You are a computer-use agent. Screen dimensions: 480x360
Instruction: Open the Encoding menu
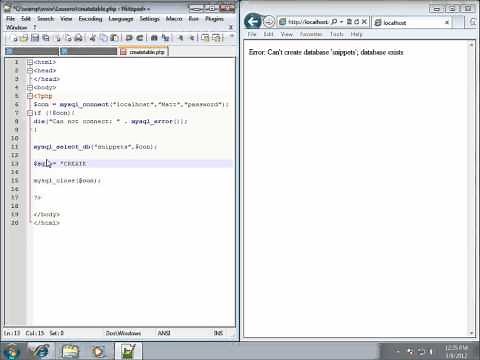(90, 19)
